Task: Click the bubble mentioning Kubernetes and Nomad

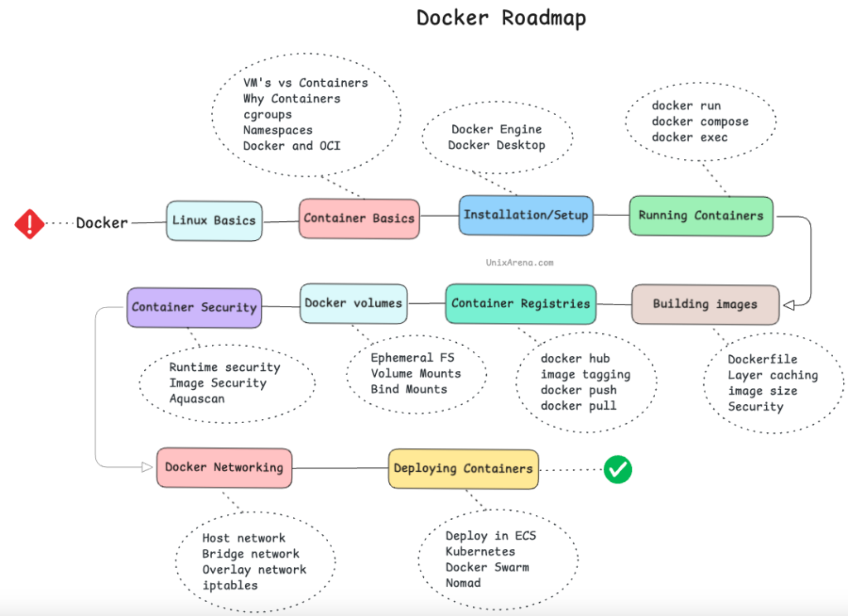Action: click(x=498, y=559)
